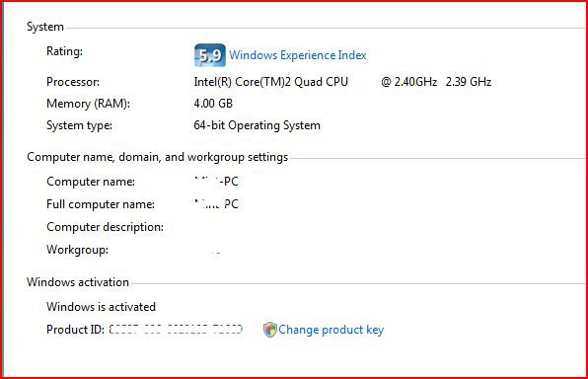Viewport: 588px width, 379px height.
Task: Click the Windows is activated status text
Action: click(101, 307)
